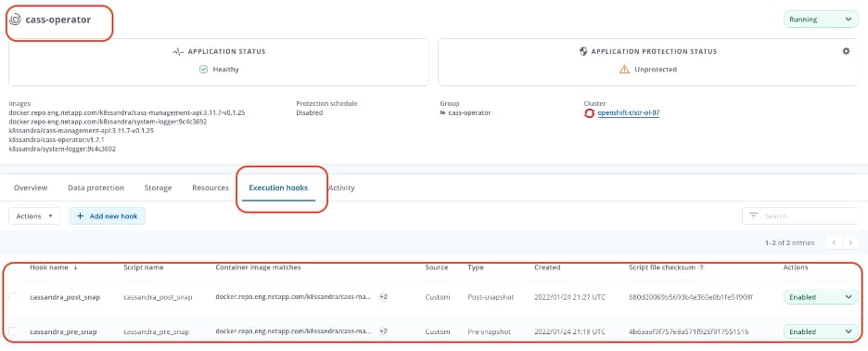Screen dimensions: 868x351
Task: Switch to the Activity tab
Action: (x=341, y=188)
